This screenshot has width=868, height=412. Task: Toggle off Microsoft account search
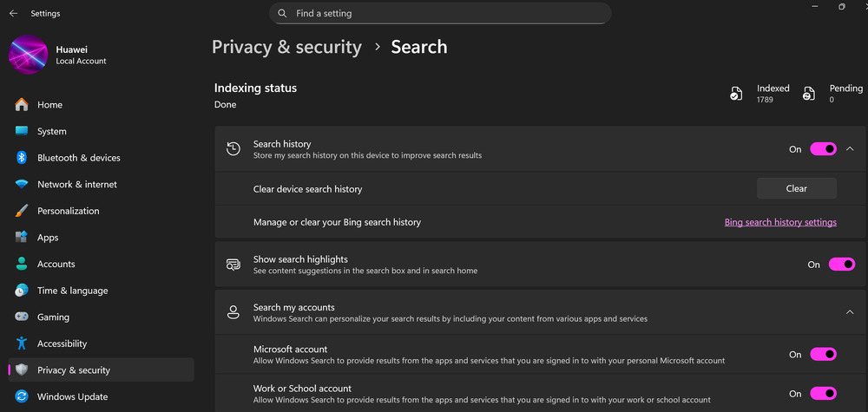[823, 354]
